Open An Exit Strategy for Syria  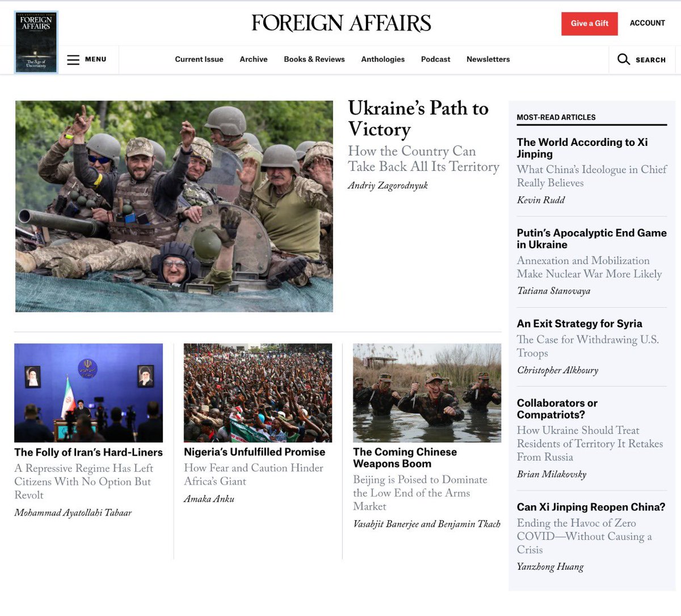pyautogui.click(x=579, y=324)
